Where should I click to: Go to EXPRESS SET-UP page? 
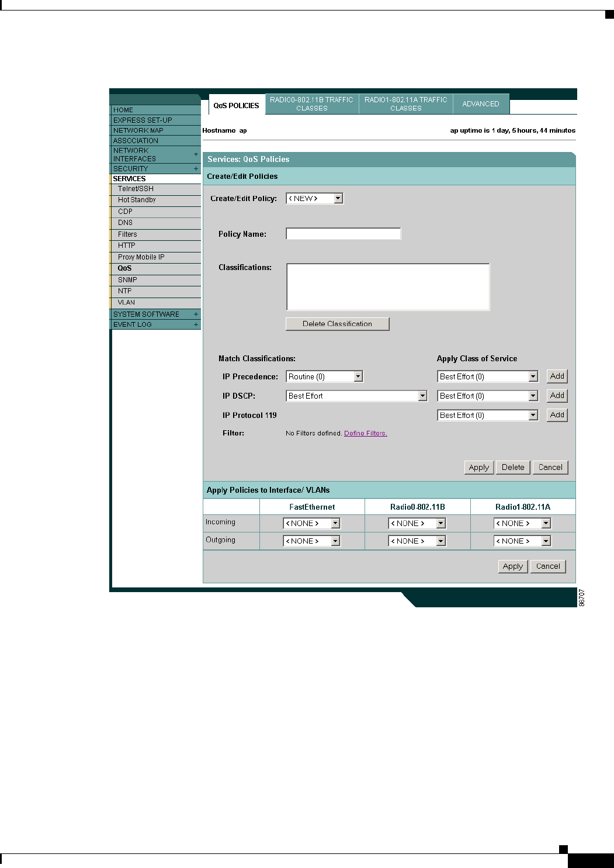point(155,120)
